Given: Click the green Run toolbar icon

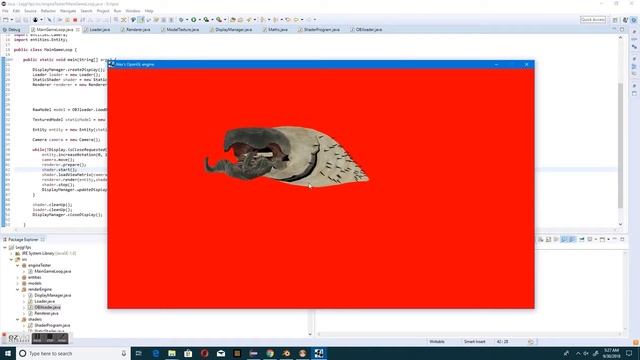Looking at the screenshot, I should tap(194, 20).
